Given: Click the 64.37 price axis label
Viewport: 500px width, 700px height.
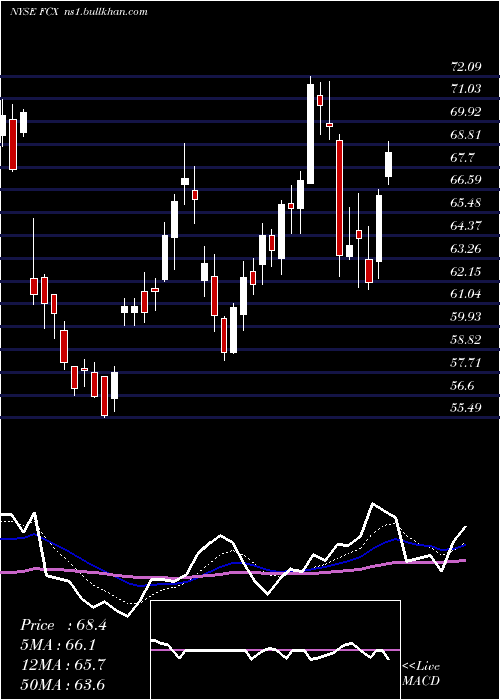Looking at the screenshot, I should pos(466,226).
